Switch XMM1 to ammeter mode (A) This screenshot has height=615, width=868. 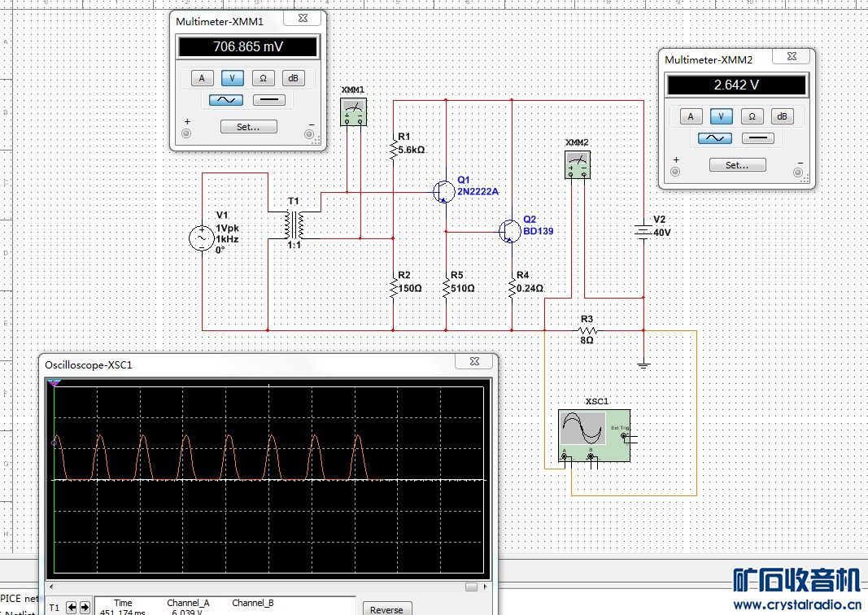click(x=202, y=78)
